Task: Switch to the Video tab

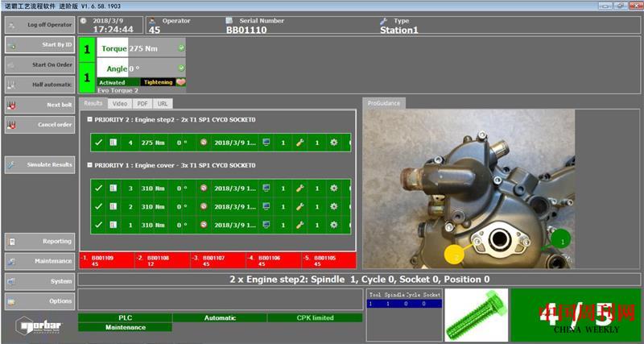Action: [119, 104]
